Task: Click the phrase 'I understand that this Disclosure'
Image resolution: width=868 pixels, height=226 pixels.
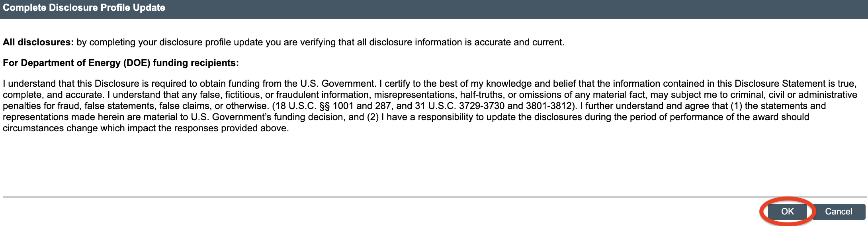Action: pyautogui.click(x=70, y=84)
